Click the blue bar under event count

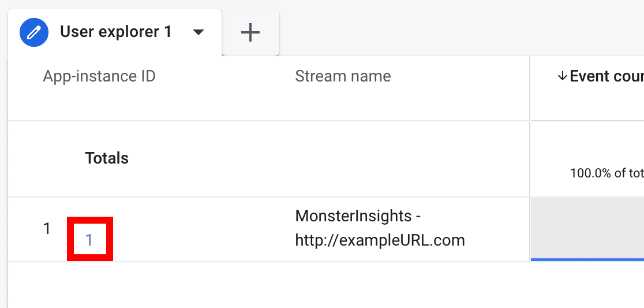point(587,260)
